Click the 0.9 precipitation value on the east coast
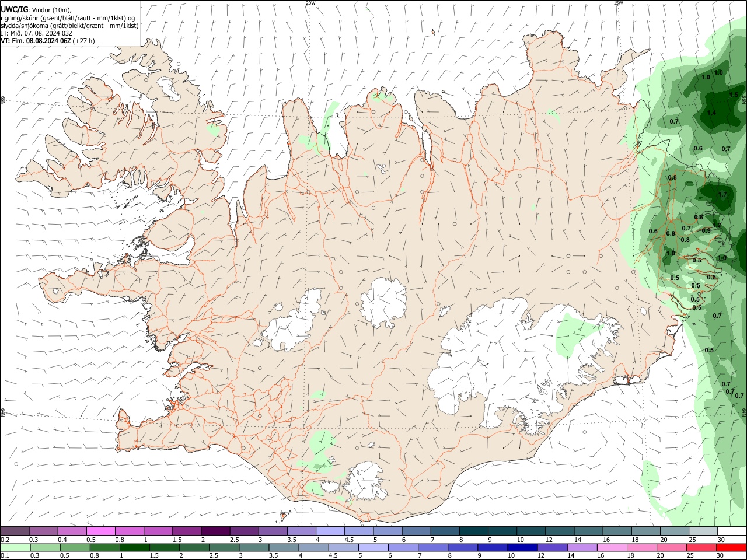The width and height of the screenshot is (747, 560). coord(706,231)
